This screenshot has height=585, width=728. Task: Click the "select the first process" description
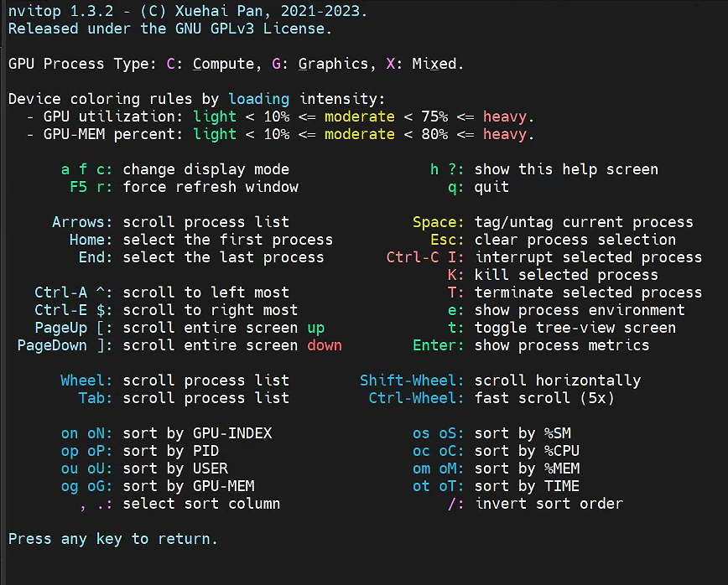point(227,240)
